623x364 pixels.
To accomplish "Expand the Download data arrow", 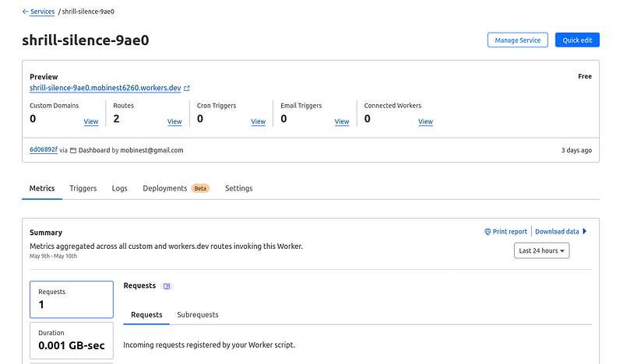I will pyautogui.click(x=585, y=231).
